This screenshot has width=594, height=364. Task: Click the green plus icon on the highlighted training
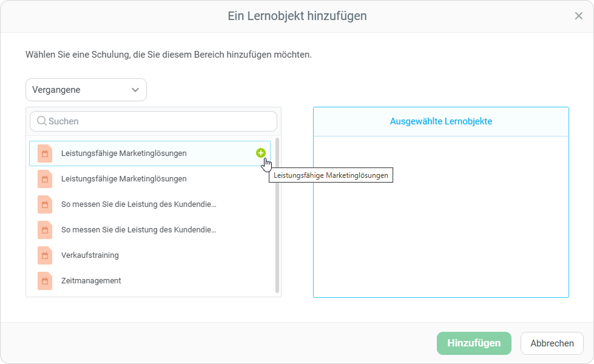tap(260, 153)
